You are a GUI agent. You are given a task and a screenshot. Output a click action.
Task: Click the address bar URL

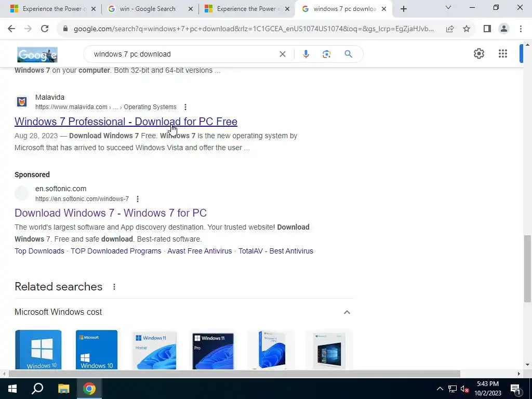coord(254,29)
